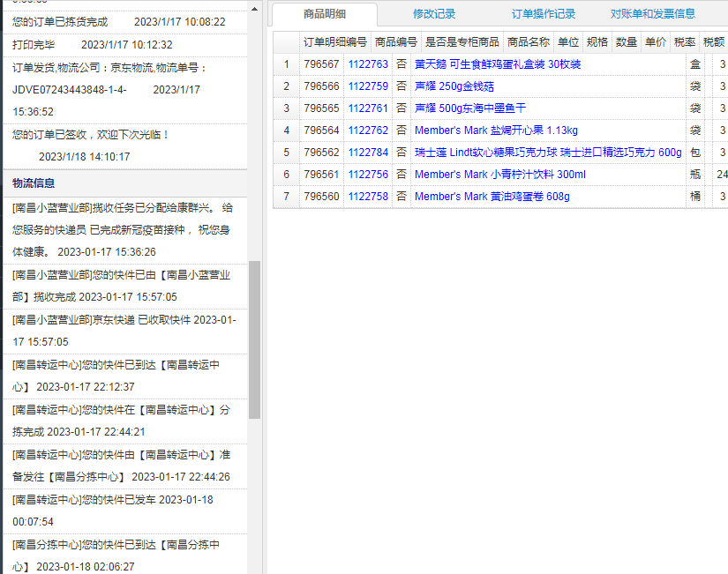The image size is (728, 574).
Task: Click product name 声耀 500g东海中墨鱼干
Action: click(x=469, y=108)
